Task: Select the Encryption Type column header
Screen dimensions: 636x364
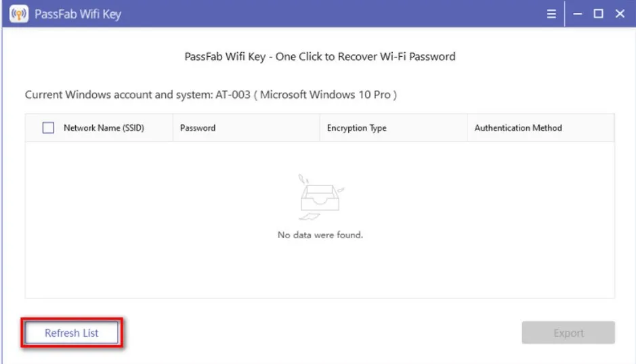Action: (356, 128)
